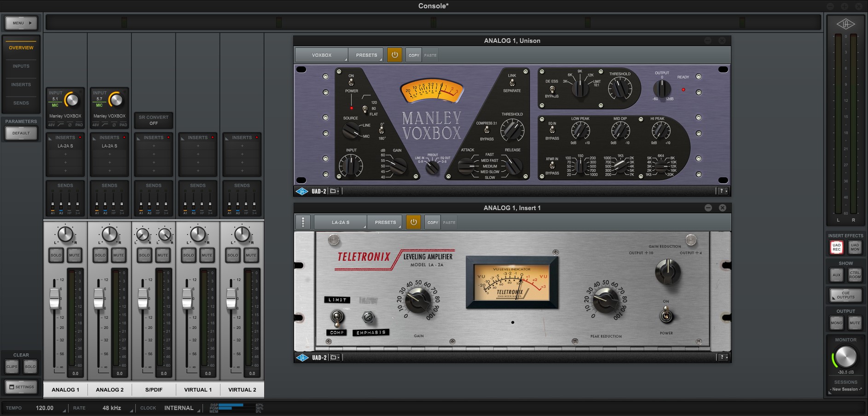Toggle the LA-2A power switch

(666, 316)
